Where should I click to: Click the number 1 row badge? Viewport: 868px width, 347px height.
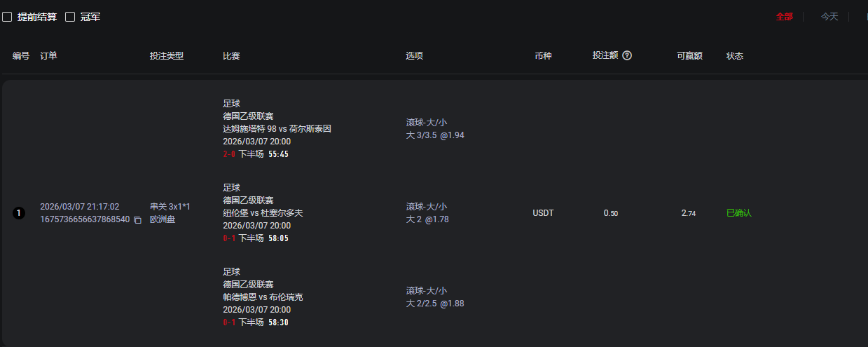pyautogui.click(x=18, y=213)
